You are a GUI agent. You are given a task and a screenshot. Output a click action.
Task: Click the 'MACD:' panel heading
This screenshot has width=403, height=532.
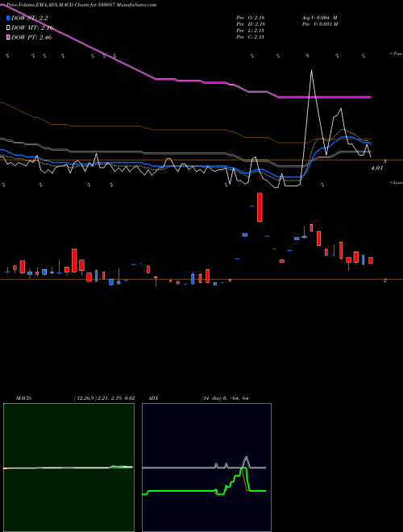click(x=24, y=398)
